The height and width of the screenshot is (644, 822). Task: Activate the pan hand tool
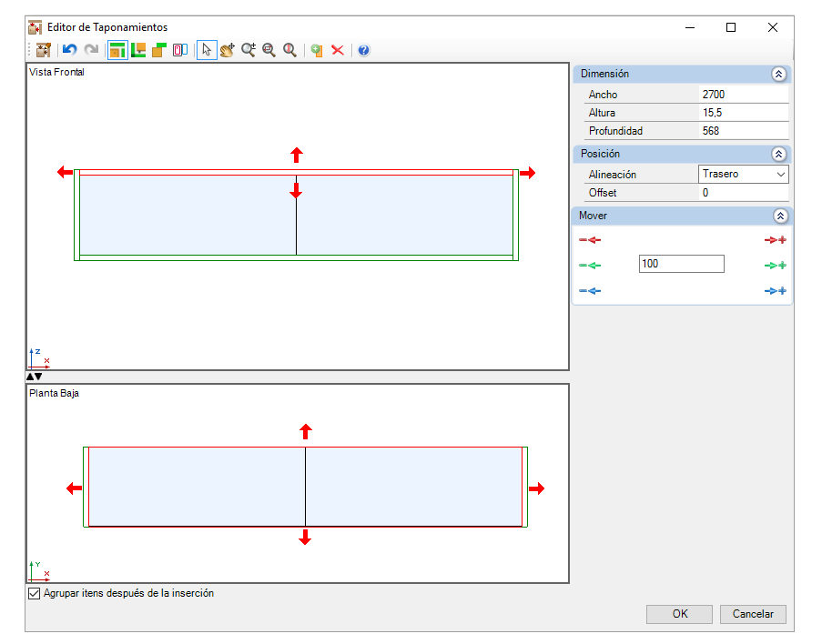coord(228,50)
